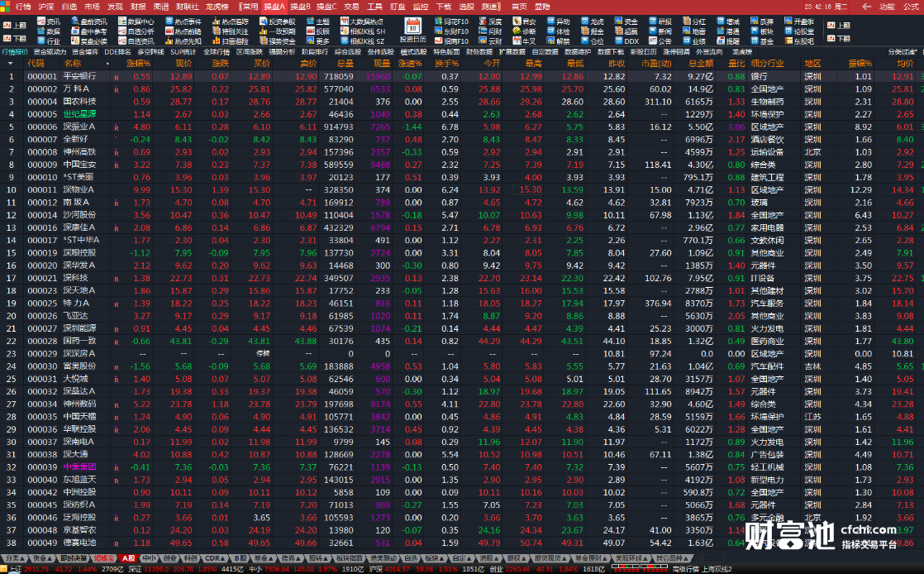Viewport: 924px width, 574px height.
Task: Click the back arrow in title bar
Action: pos(866,7)
